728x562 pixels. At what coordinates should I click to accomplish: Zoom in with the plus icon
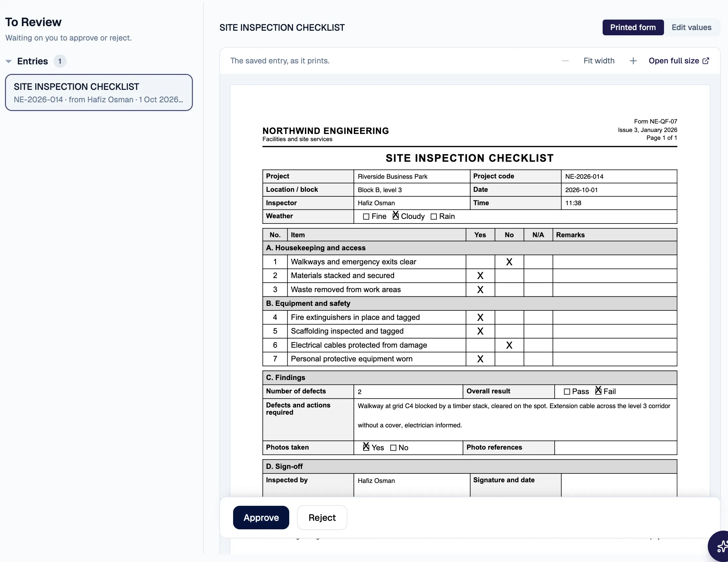633,61
